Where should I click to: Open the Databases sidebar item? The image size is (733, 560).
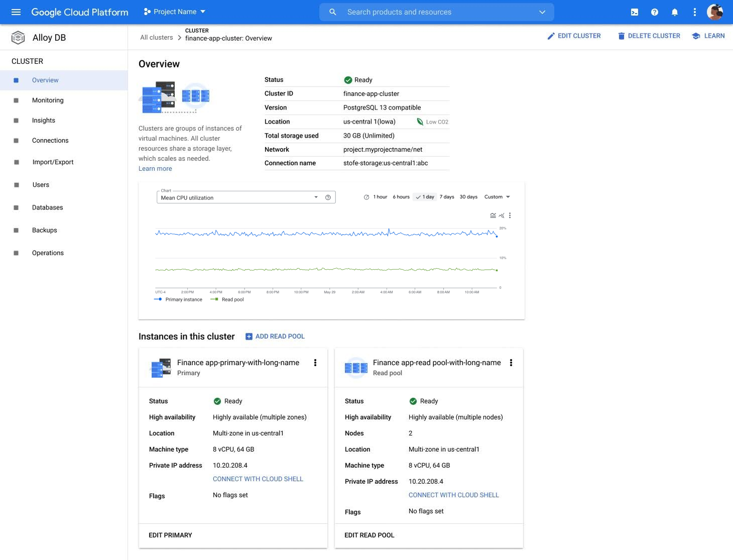64,207
